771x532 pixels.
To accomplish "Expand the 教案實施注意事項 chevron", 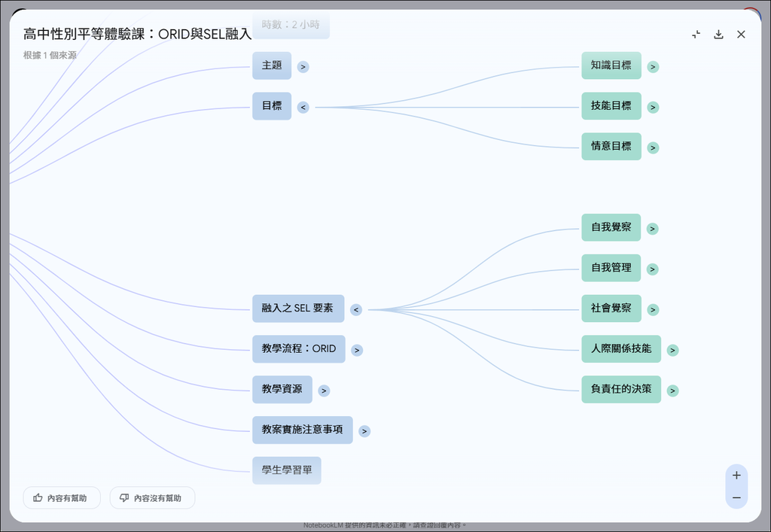I will (x=364, y=431).
